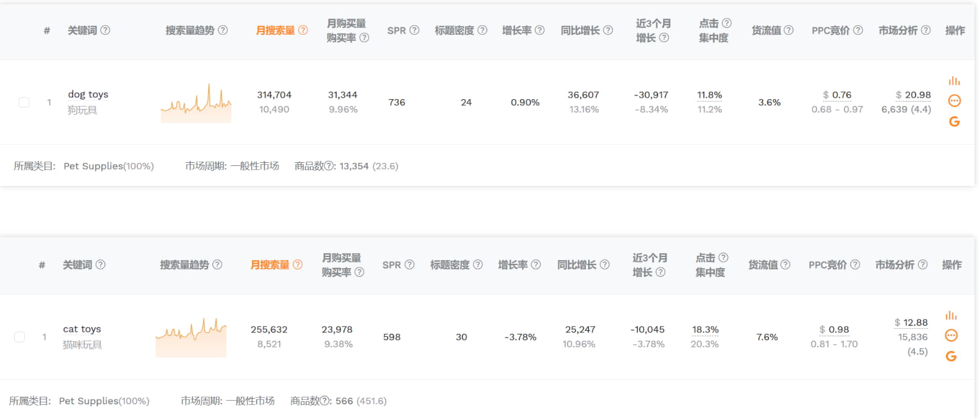Click the Google G icon for cat toys
Viewport: 980px width, 418px height.
coord(951,357)
